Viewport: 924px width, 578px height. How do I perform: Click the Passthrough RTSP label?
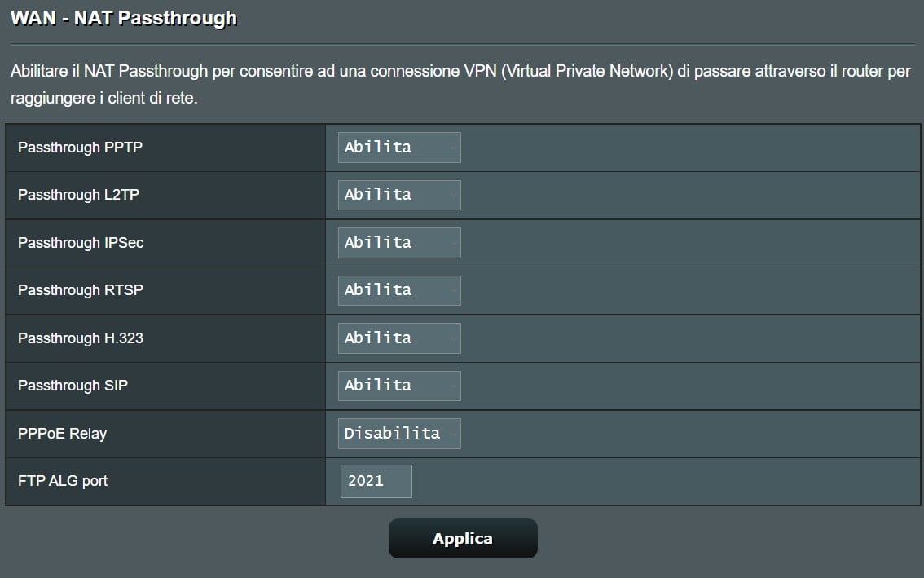80,290
